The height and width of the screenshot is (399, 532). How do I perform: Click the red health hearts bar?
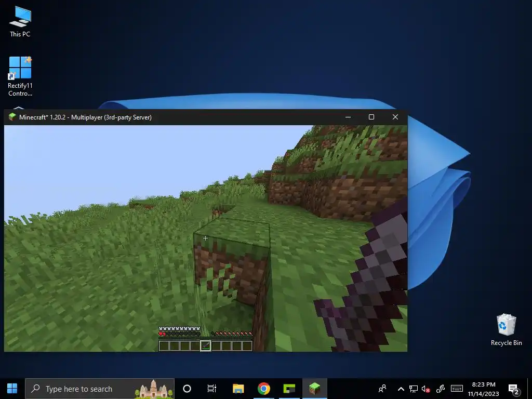179,334
